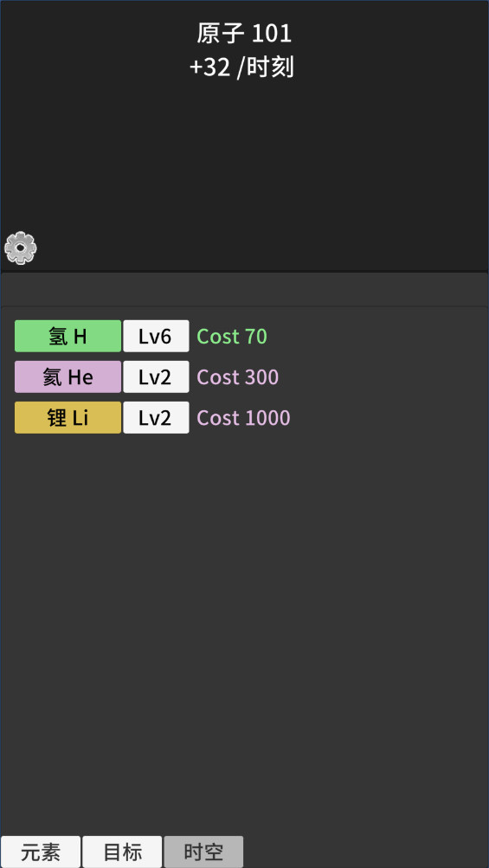
Task: Click the empty strip above the element list
Action: point(244,289)
